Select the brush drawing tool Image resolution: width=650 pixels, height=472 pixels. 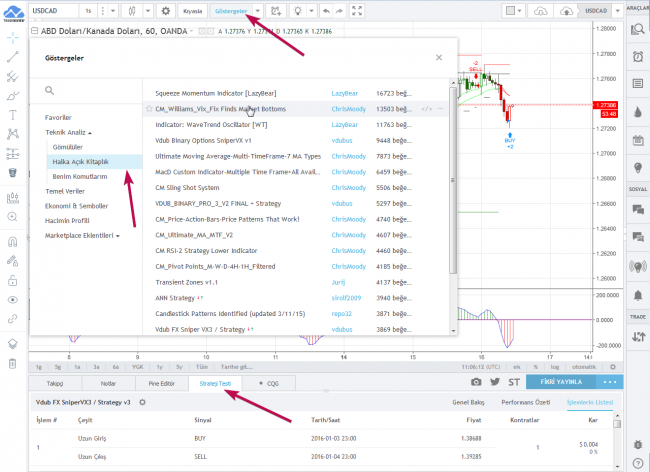pos(13,96)
